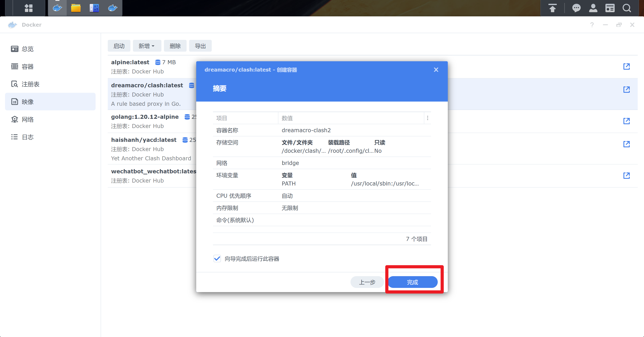
Task: Go to the 网络 network section
Action: (50, 119)
